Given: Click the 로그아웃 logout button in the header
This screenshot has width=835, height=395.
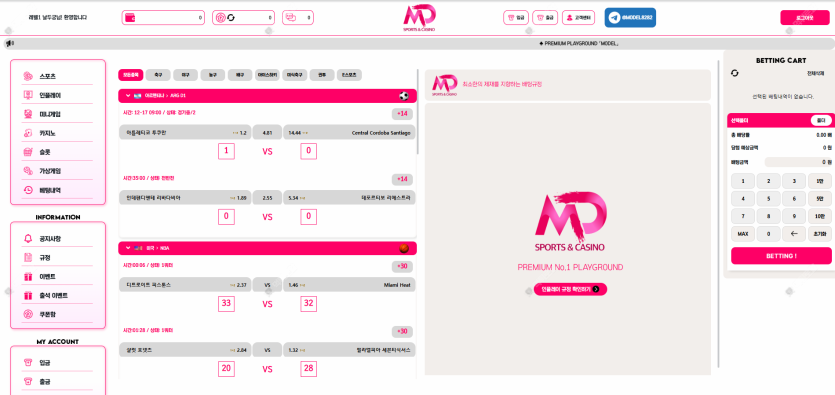Looking at the screenshot, I should click(x=805, y=18).
